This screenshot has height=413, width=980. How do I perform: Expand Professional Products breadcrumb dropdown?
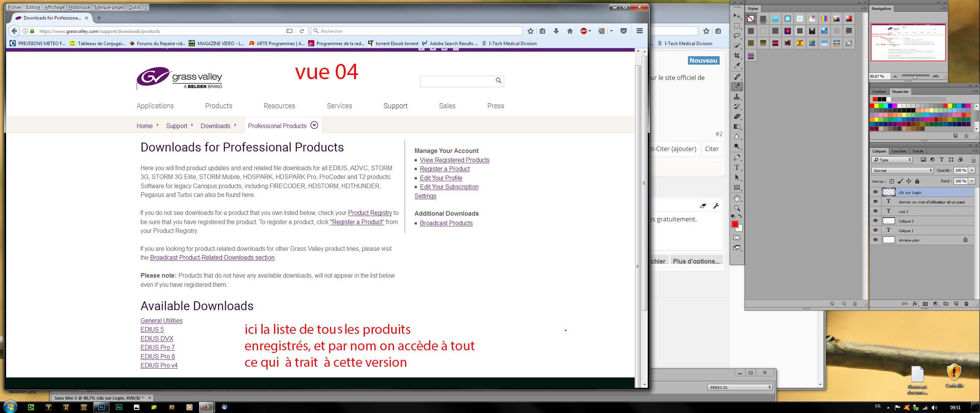(x=314, y=125)
